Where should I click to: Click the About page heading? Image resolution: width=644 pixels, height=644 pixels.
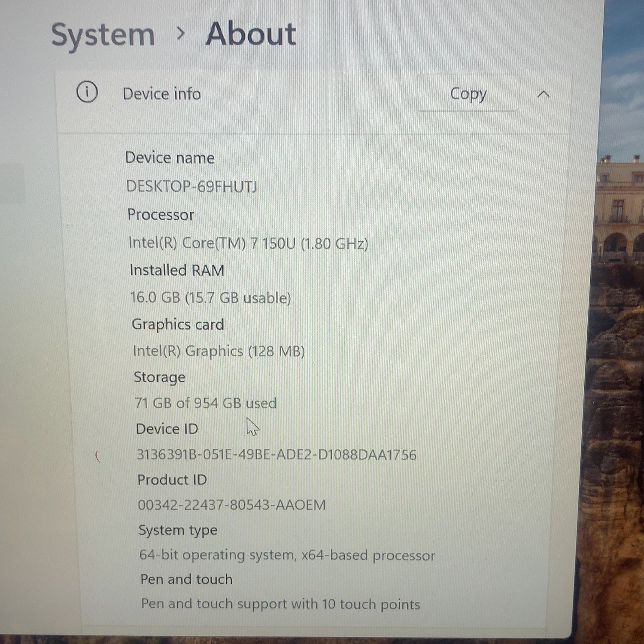click(251, 34)
